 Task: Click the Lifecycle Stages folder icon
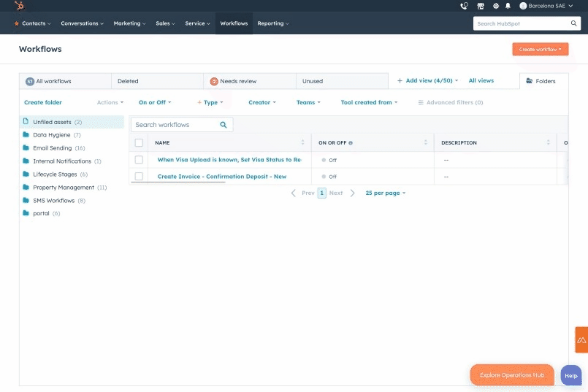point(26,174)
